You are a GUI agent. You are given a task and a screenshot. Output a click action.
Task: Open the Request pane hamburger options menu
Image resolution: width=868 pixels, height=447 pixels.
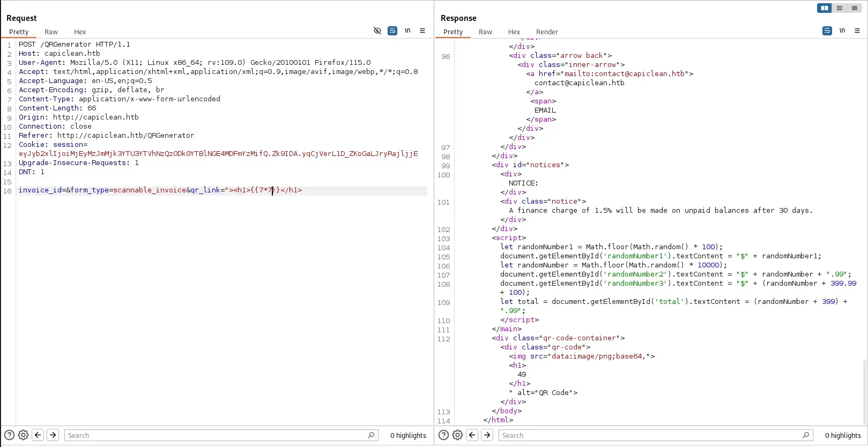coord(422,31)
